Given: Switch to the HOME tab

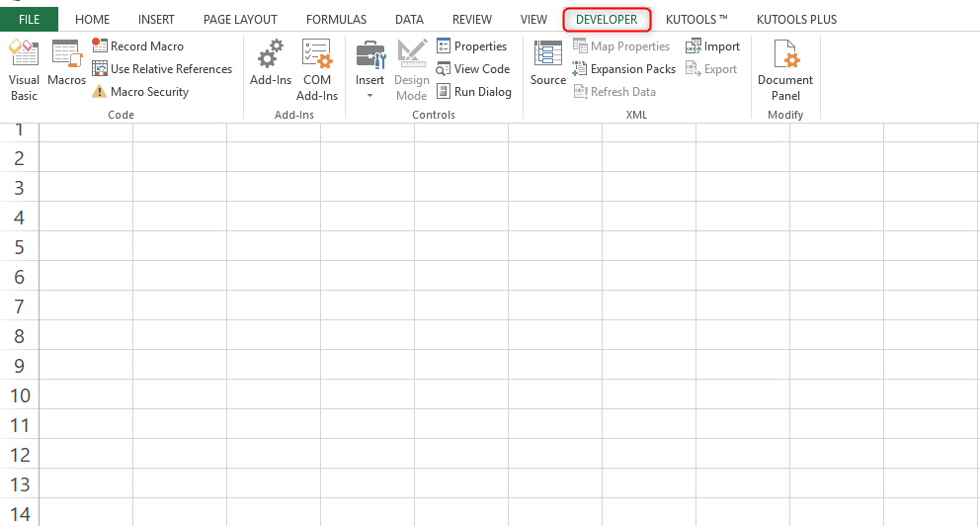Looking at the screenshot, I should (x=92, y=20).
